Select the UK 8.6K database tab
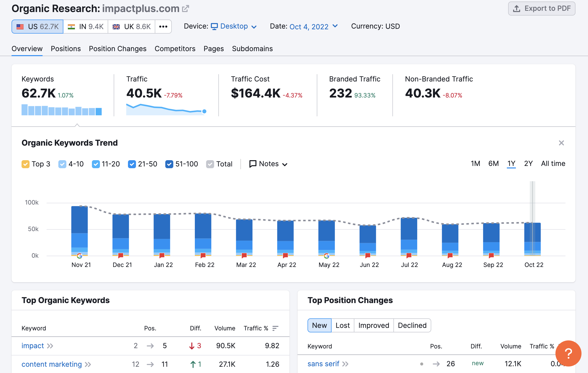This screenshot has width=588, height=373. tap(131, 27)
